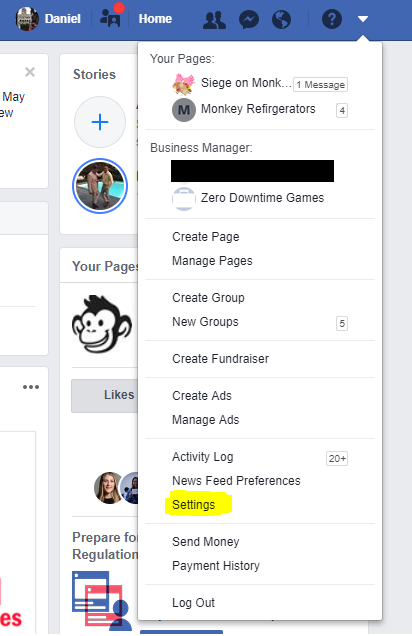Click the Your Pages heading
Viewport: 412px width, 636px height.
click(105, 266)
